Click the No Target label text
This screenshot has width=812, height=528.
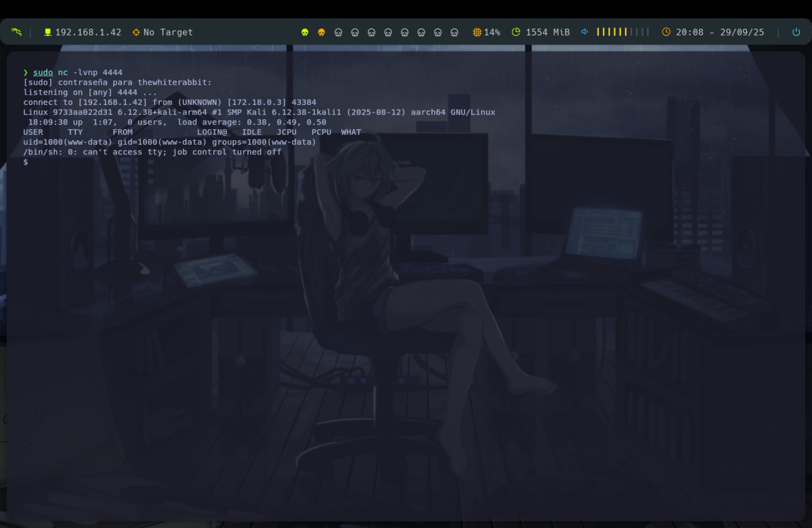click(x=168, y=32)
